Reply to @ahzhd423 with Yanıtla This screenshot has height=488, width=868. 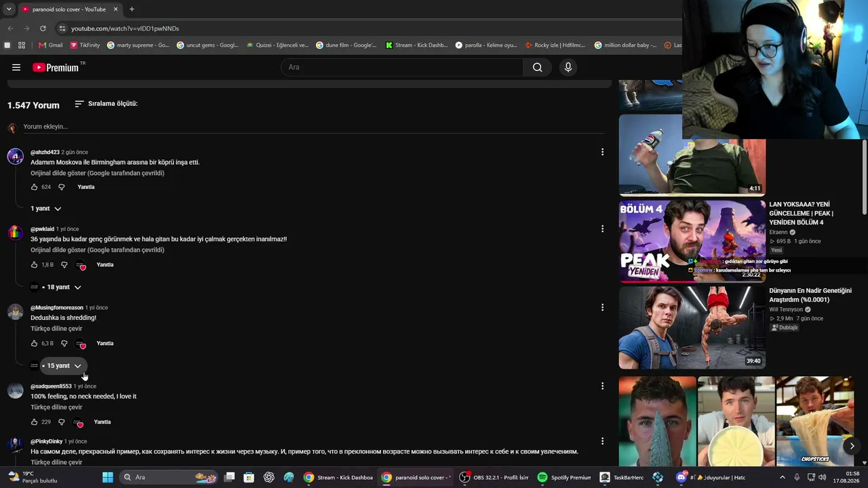tap(86, 187)
